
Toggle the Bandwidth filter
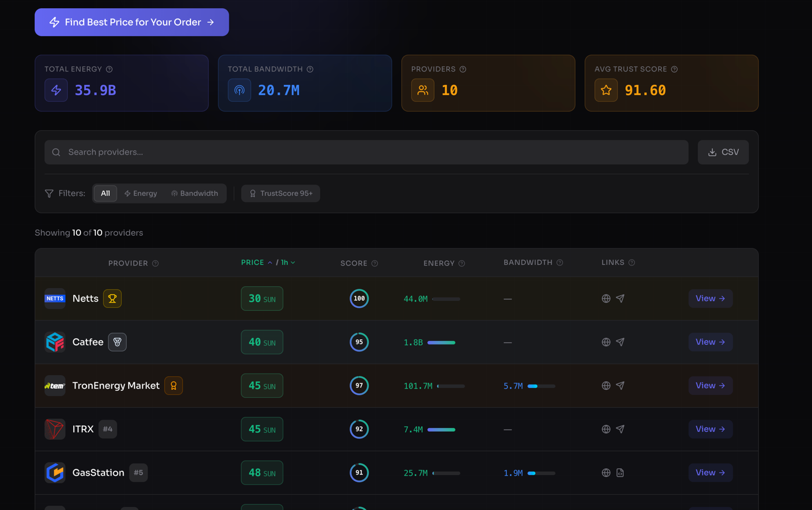click(x=194, y=193)
